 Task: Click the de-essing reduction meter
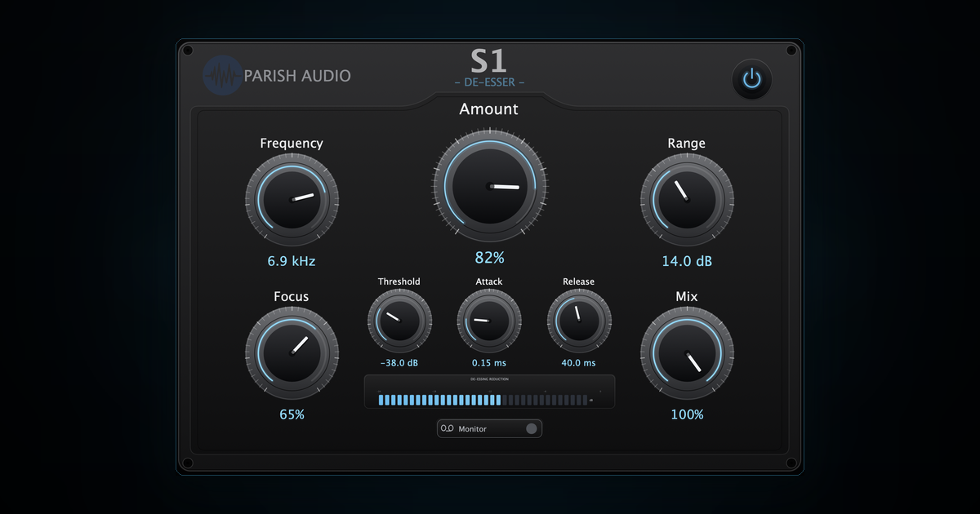point(489,392)
